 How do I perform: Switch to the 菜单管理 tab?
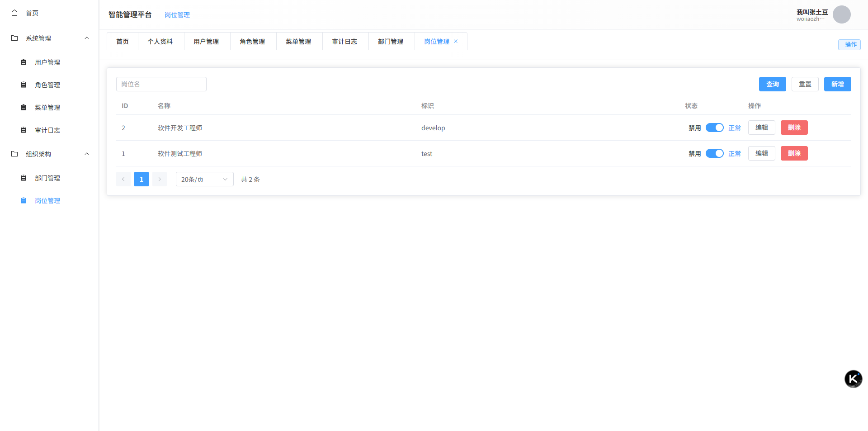(298, 41)
